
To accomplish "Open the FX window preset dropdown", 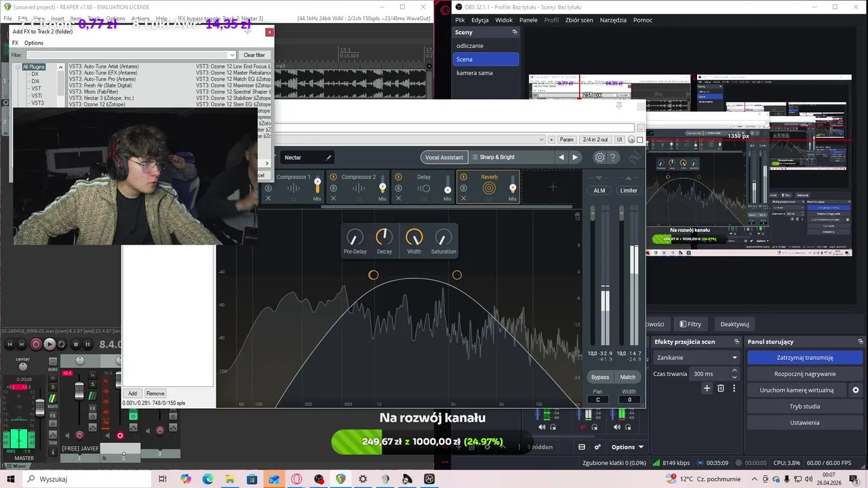I will (x=542, y=140).
